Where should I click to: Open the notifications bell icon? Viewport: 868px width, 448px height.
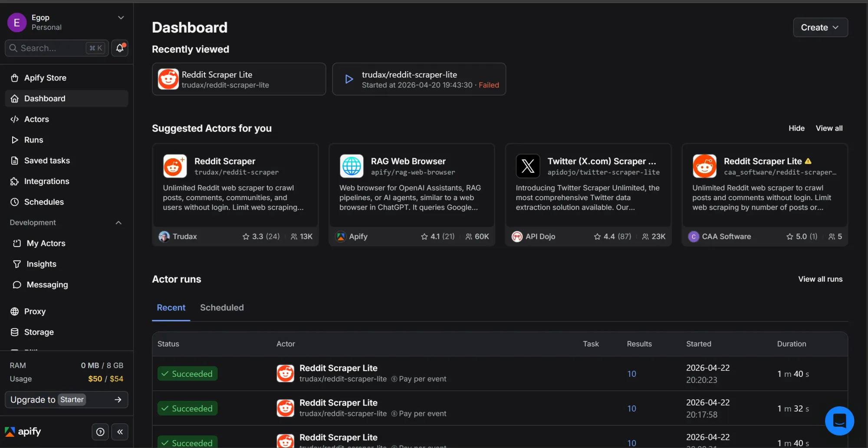[x=120, y=48]
